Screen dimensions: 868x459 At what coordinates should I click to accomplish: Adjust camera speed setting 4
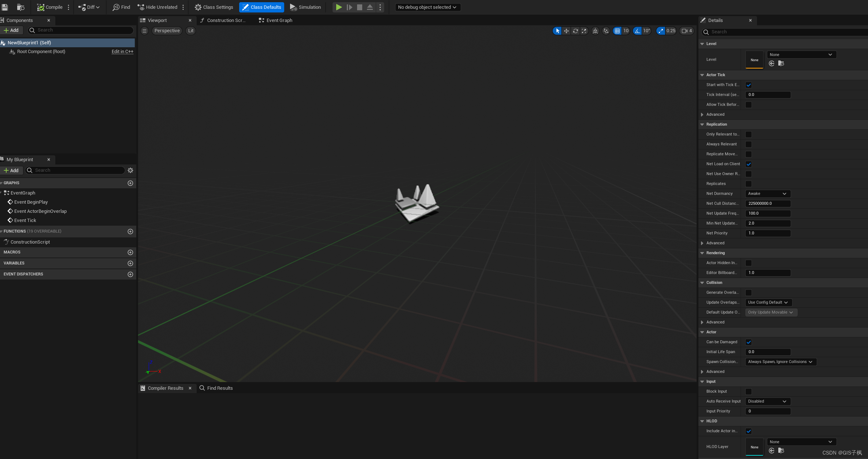pos(687,31)
